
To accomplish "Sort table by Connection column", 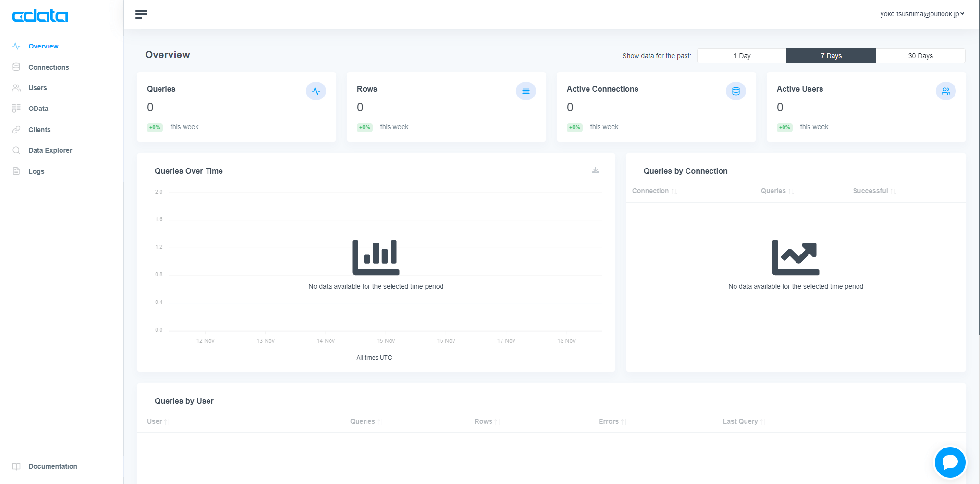I will (654, 191).
